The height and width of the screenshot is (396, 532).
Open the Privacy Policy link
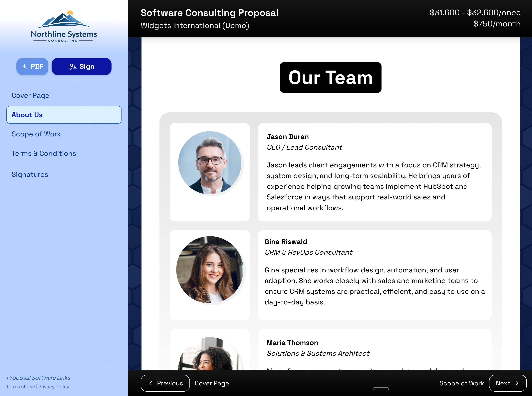54,387
